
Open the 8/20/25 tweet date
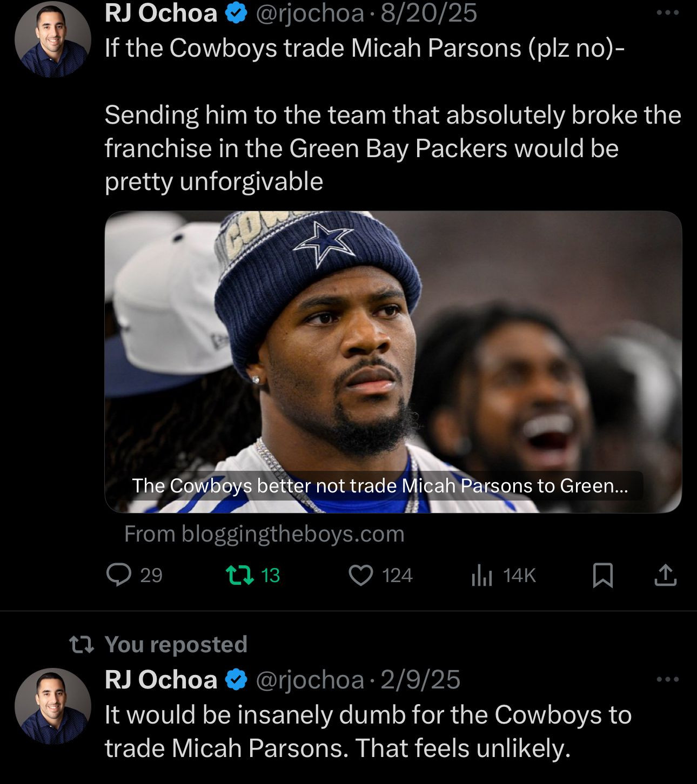(x=428, y=13)
